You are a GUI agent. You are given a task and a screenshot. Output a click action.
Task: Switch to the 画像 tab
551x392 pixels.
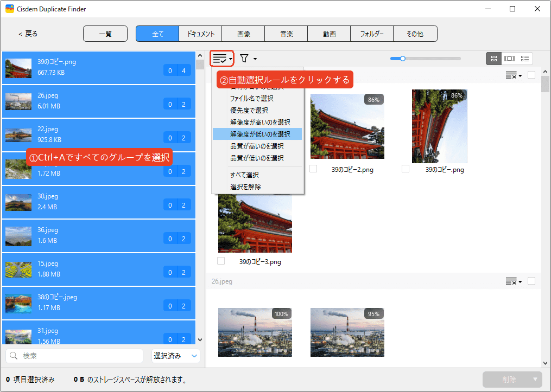click(243, 34)
